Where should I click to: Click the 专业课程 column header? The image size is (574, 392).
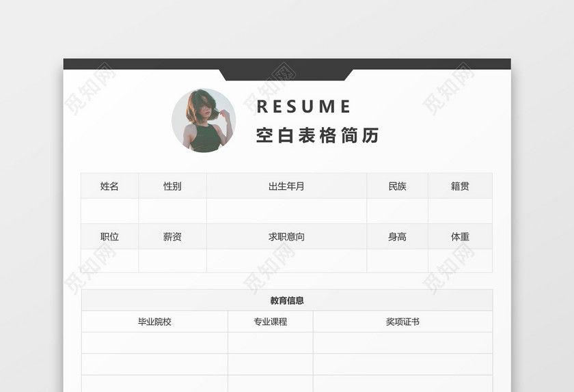point(270,322)
